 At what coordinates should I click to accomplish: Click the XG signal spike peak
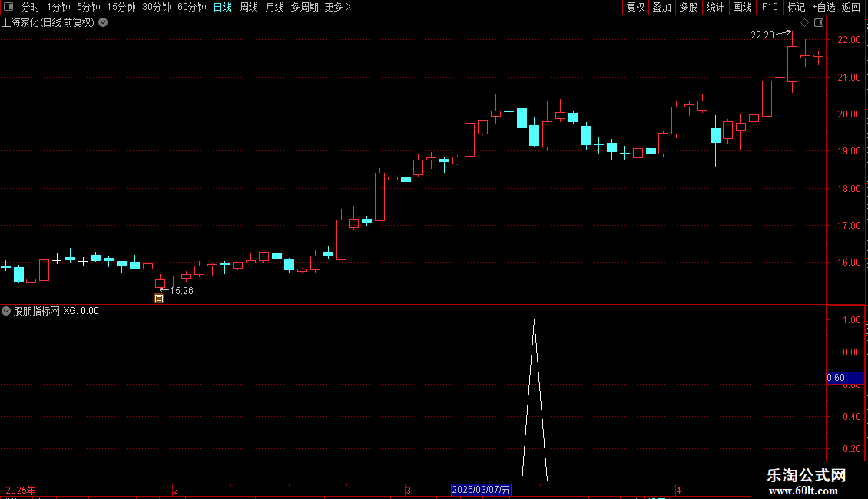coord(534,321)
